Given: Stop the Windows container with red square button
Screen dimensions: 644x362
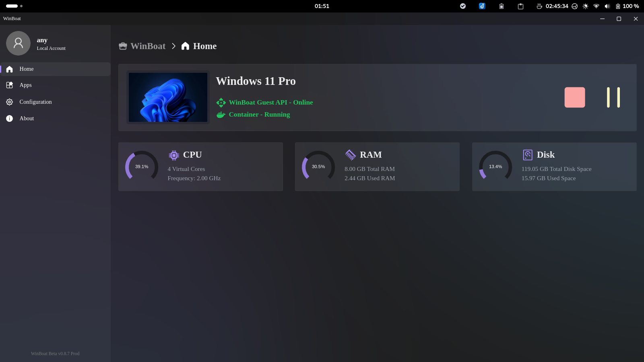Looking at the screenshot, I should pyautogui.click(x=574, y=97).
